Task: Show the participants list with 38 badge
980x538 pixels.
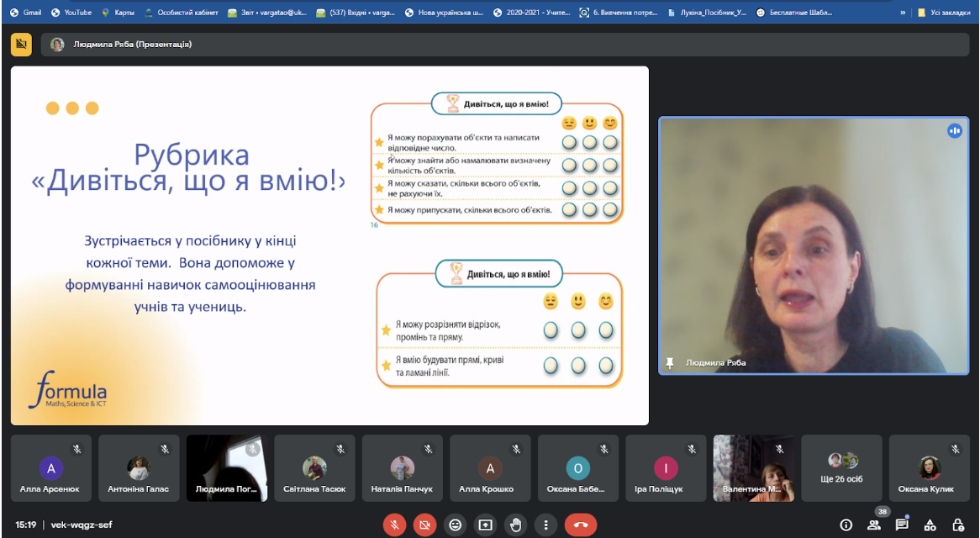Action: point(874,525)
